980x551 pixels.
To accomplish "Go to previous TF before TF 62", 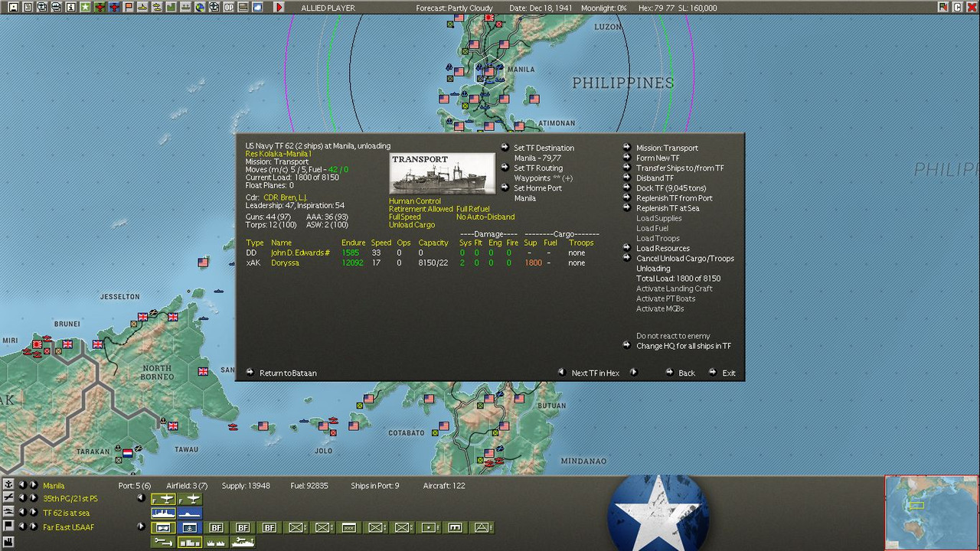I will [22, 512].
